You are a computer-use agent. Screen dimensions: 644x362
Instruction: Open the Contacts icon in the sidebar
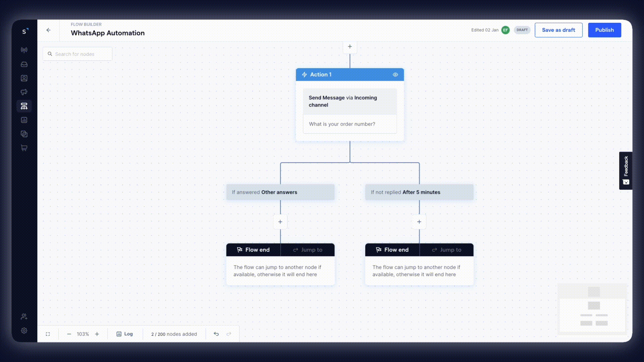point(24,78)
